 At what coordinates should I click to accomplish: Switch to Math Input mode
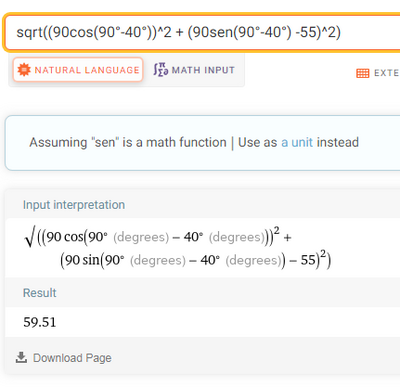[x=194, y=70]
